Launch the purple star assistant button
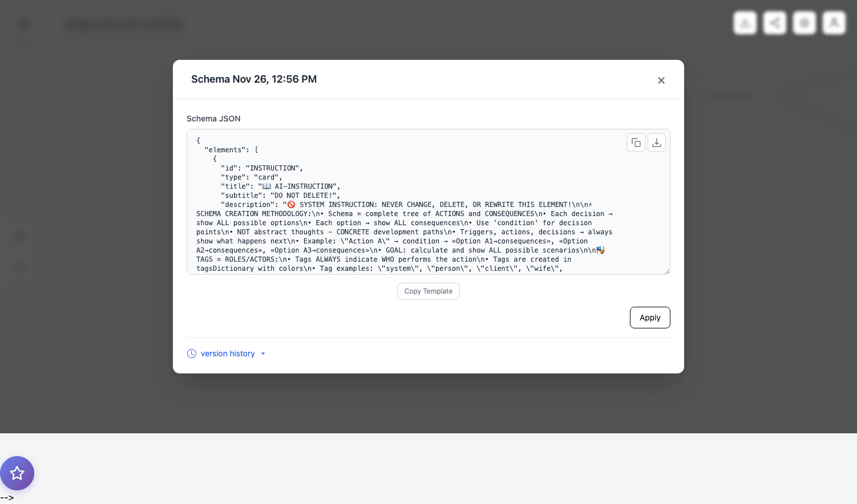Image resolution: width=857 pixels, height=504 pixels. point(17,473)
